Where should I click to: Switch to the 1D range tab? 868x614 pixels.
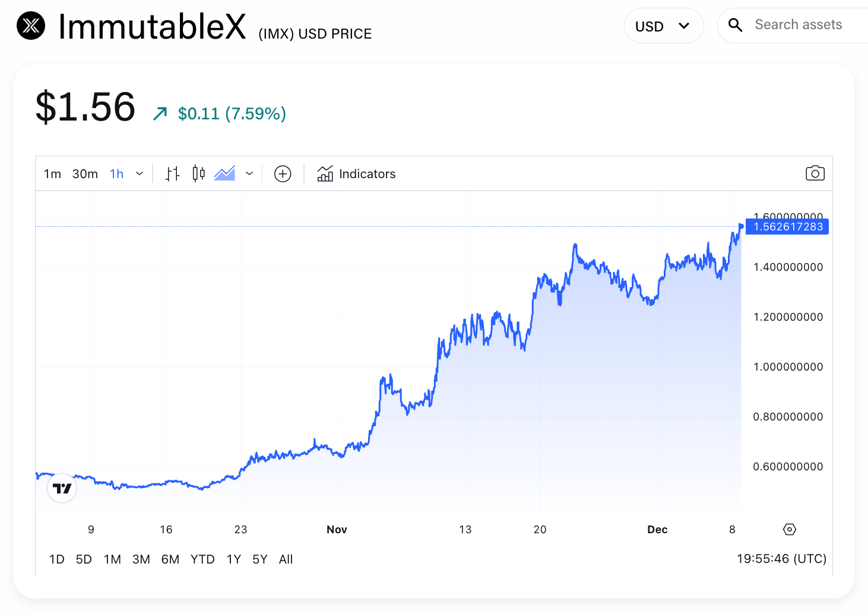57,559
